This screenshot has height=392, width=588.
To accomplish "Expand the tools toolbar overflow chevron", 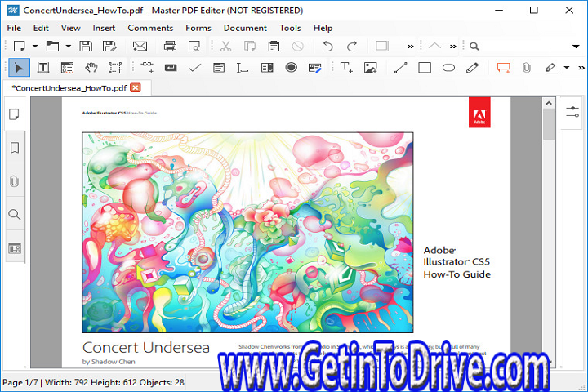I will pos(581,69).
